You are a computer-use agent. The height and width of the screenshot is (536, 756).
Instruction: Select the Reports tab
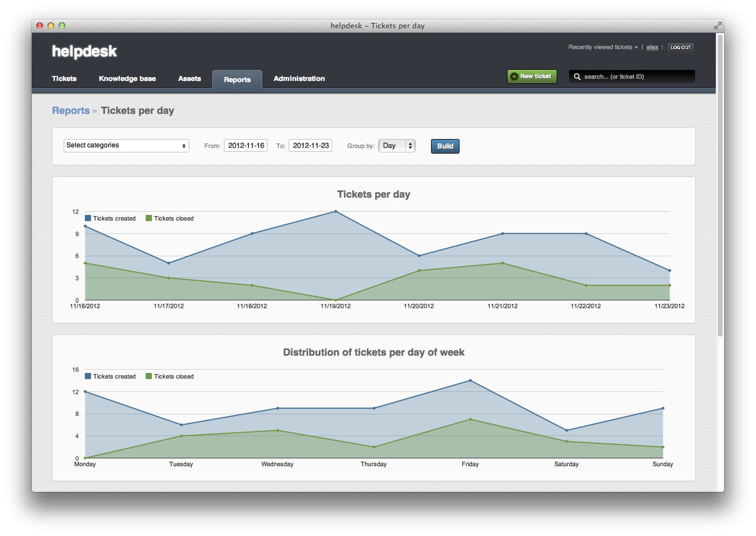click(x=237, y=79)
